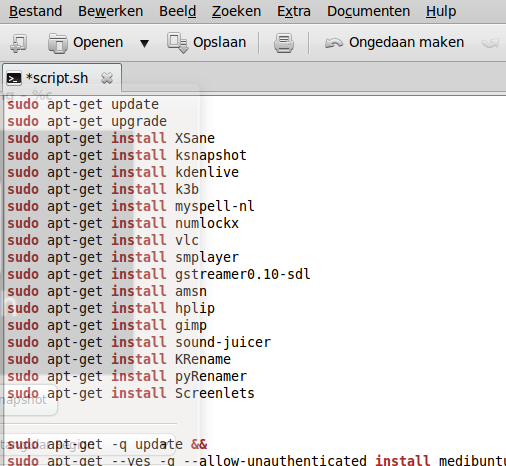The width and height of the screenshot is (506, 466).
Task: Click the word k3b
Action: (x=187, y=189)
